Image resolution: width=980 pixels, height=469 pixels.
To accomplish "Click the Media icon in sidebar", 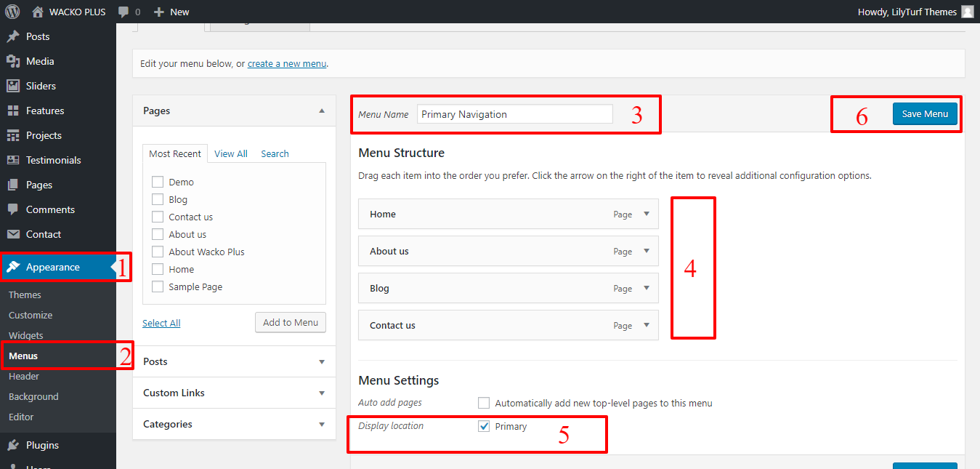I will [x=13, y=61].
